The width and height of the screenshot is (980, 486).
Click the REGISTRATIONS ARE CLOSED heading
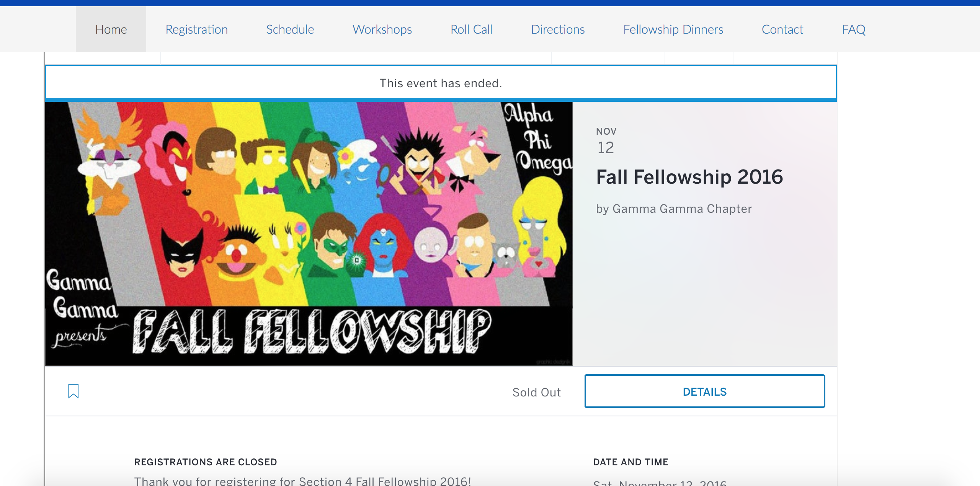click(x=205, y=462)
